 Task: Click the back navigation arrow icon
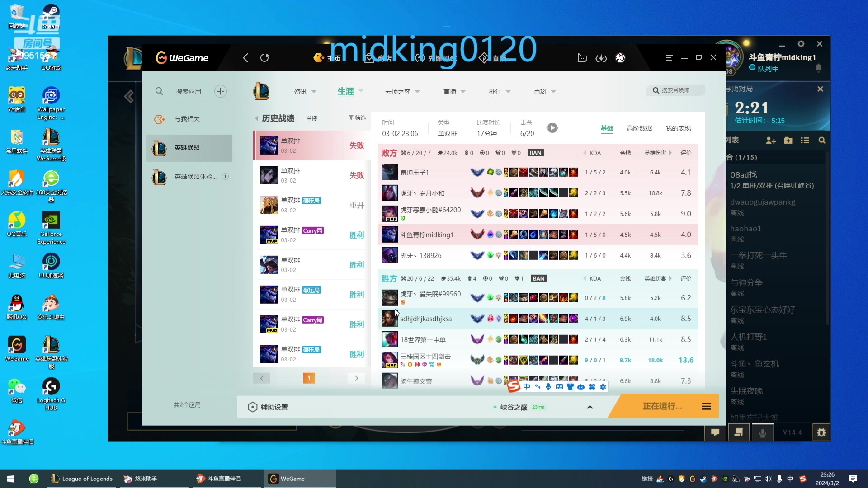(x=245, y=58)
